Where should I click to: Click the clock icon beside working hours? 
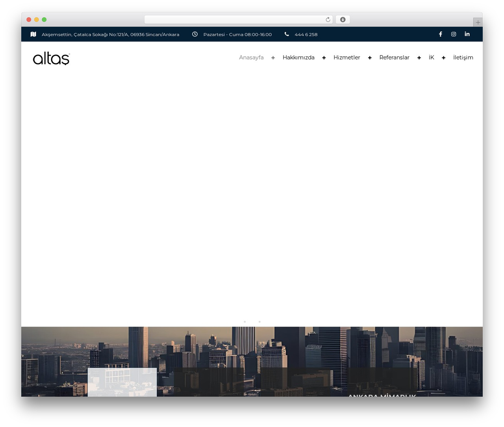point(195,34)
